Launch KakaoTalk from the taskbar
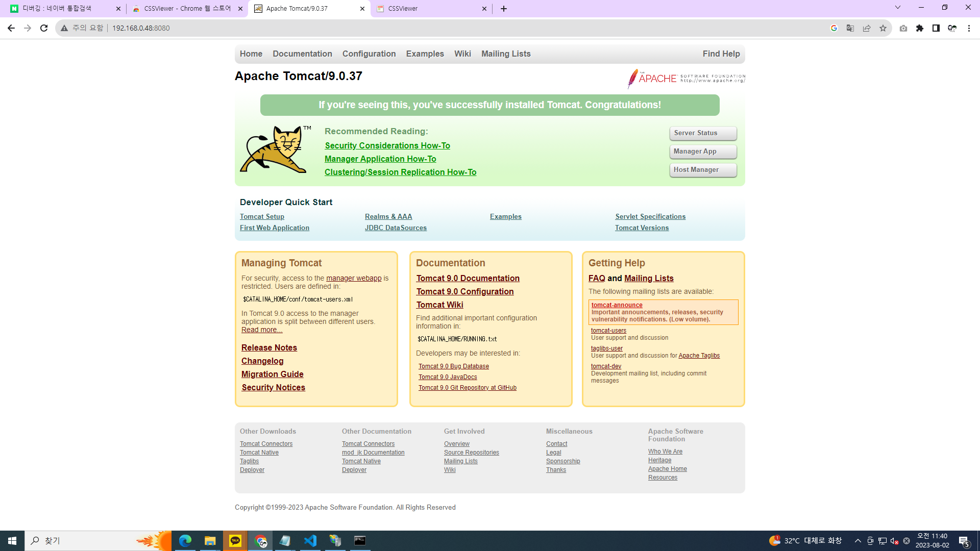Image resolution: width=980 pixels, height=551 pixels. click(x=235, y=541)
